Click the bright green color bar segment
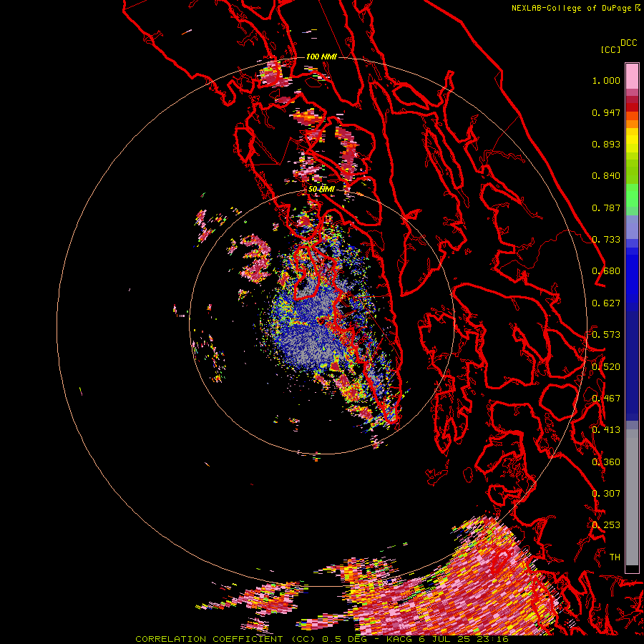The width and height of the screenshot is (644, 644). pyautogui.click(x=632, y=195)
